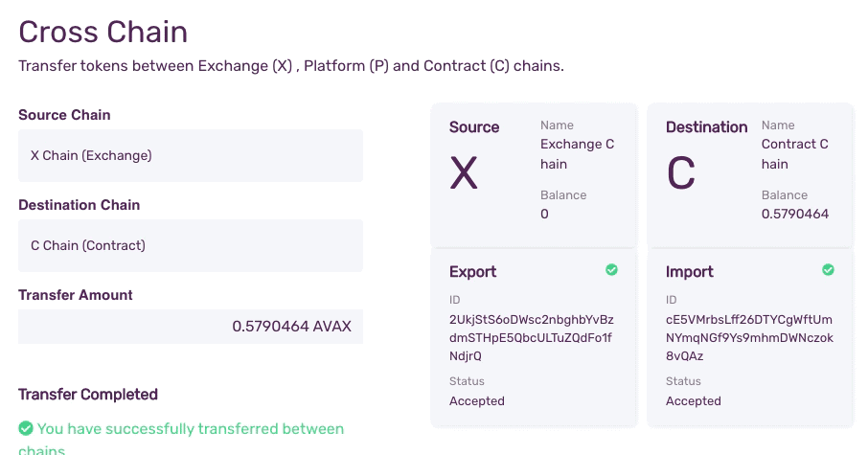This screenshot has width=868, height=455.
Task: Open the Source Chain X Chain selector
Action: (191, 155)
